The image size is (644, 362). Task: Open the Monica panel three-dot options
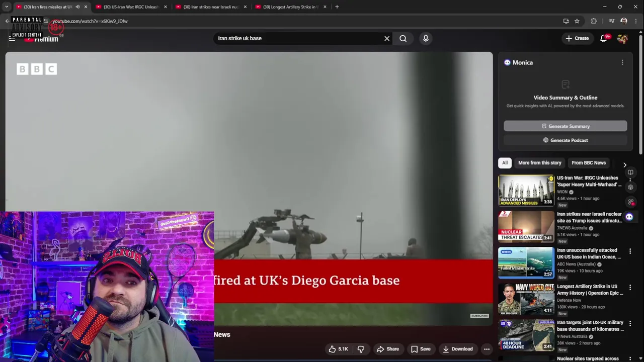[x=622, y=62]
